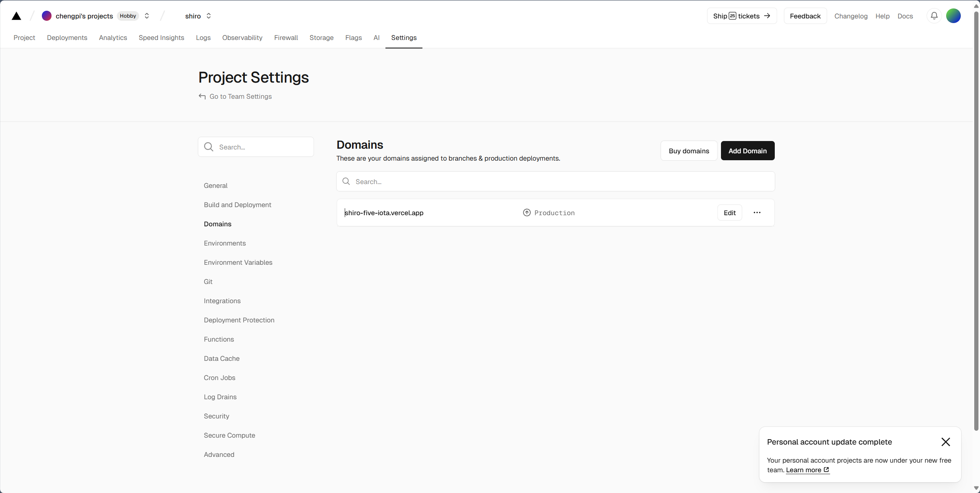Open Secure Compute settings

tap(229, 435)
